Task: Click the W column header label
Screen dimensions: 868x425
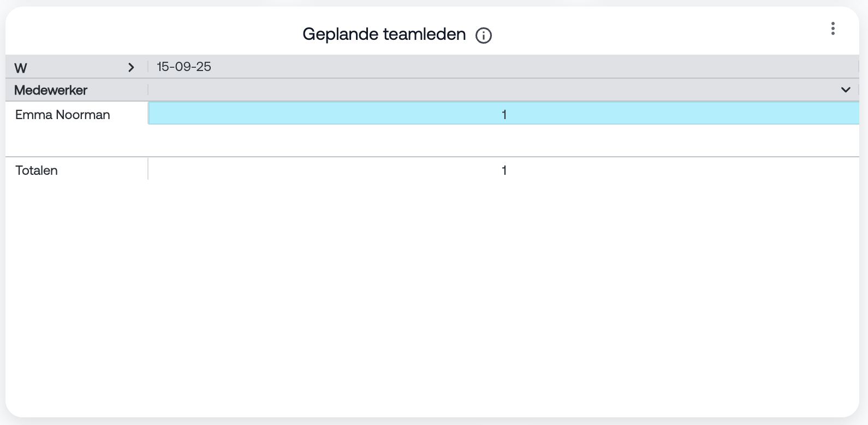Action: pyautogui.click(x=21, y=68)
